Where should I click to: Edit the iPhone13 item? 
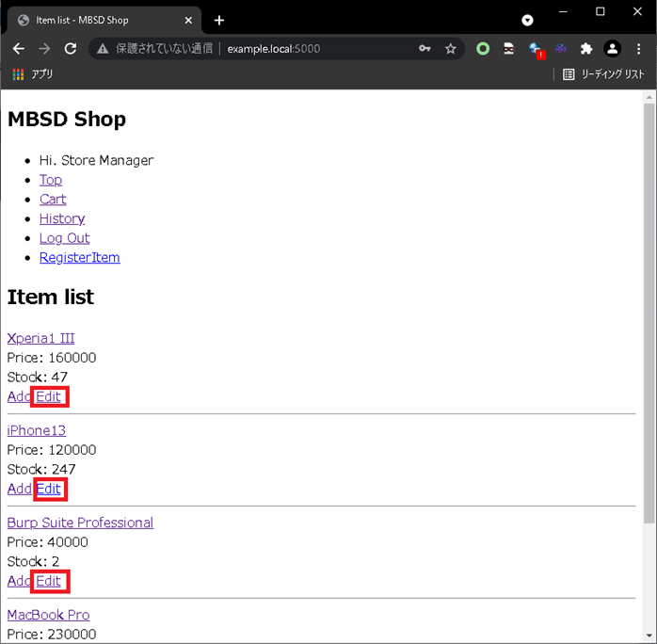click(49, 489)
